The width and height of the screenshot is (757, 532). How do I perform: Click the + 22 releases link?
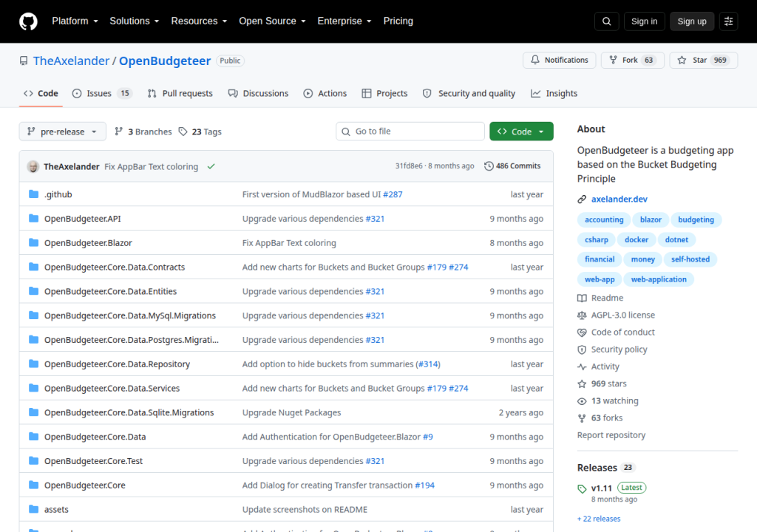point(599,519)
